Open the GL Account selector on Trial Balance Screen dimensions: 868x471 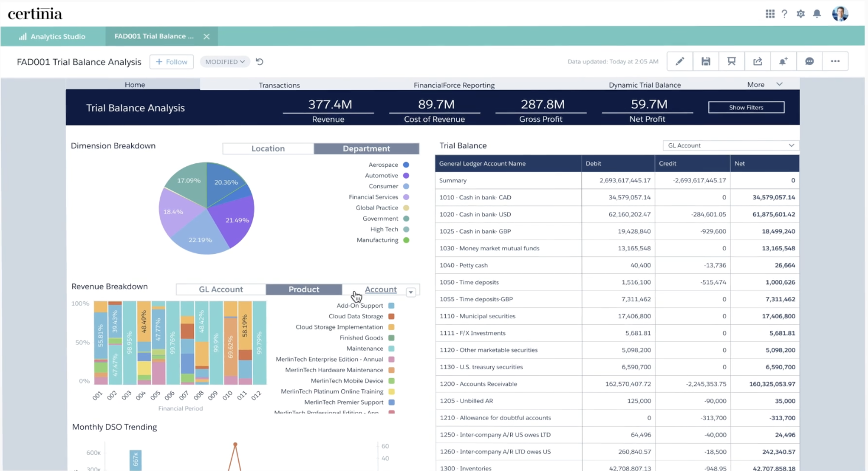coord(730,145)
